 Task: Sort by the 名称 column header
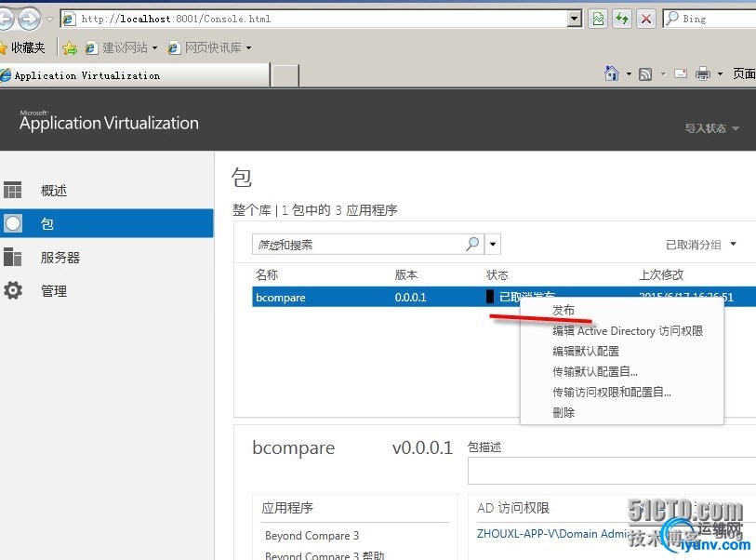(267, 274)
